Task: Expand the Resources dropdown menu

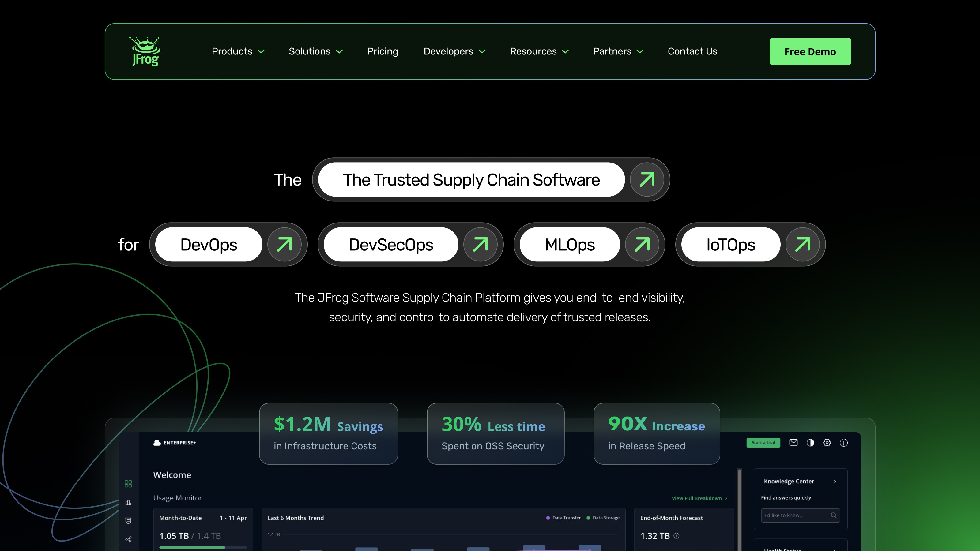Action: (539, 51)
